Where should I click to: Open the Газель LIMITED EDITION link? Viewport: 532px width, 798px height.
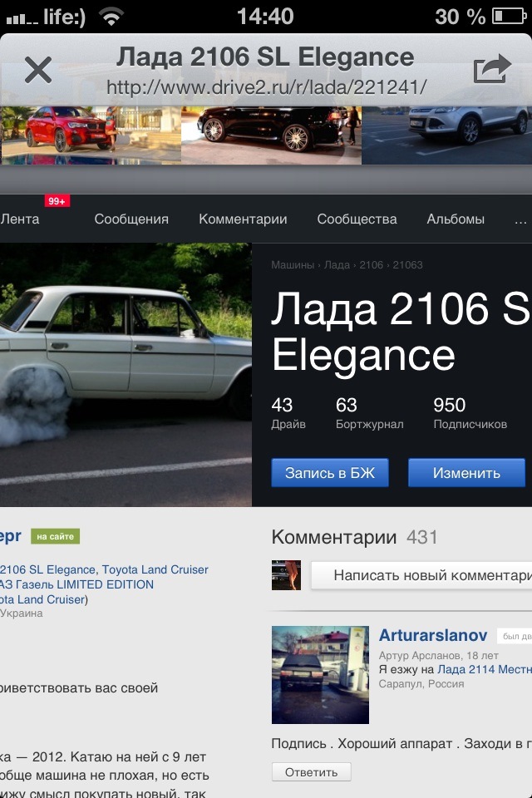click(x=76, y=584)
